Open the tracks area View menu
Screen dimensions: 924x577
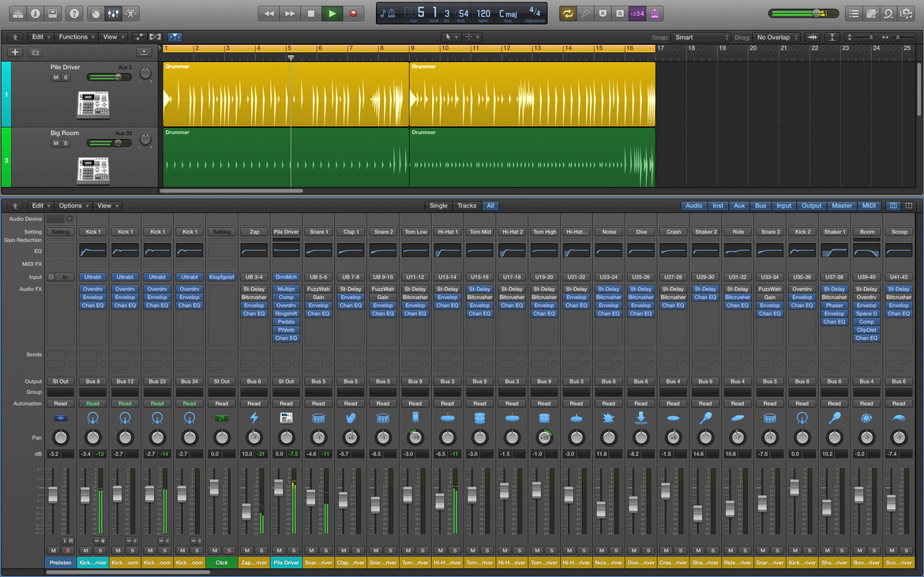[x=113, y=37]
